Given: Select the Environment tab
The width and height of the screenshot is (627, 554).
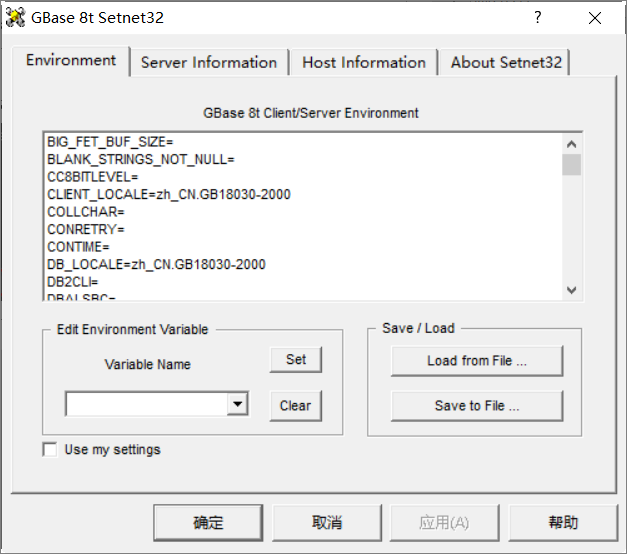Looking at the screenshot, I should point(71,60).
